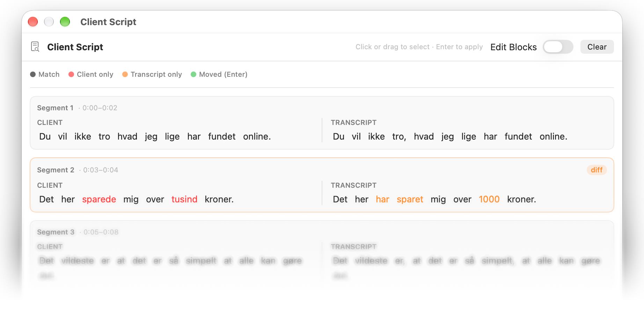Click the orange diff badge on Segment 2
This screenshot has width=644, height=313.
pyautogui.click(x=597, y=170)
